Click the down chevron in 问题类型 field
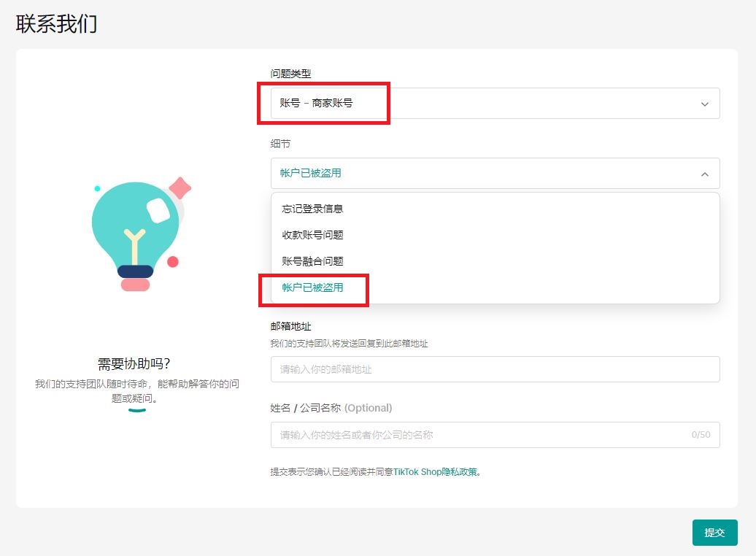 click(704, 104)
